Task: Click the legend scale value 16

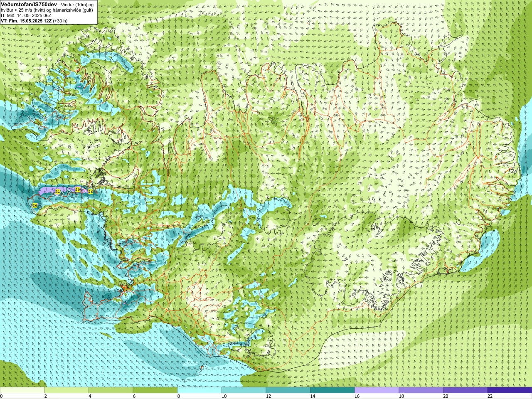Action: coord(357,396)
